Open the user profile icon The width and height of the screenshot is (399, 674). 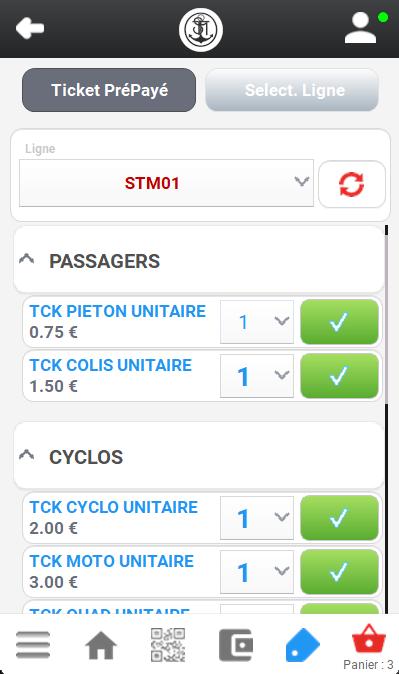point(361,28)
